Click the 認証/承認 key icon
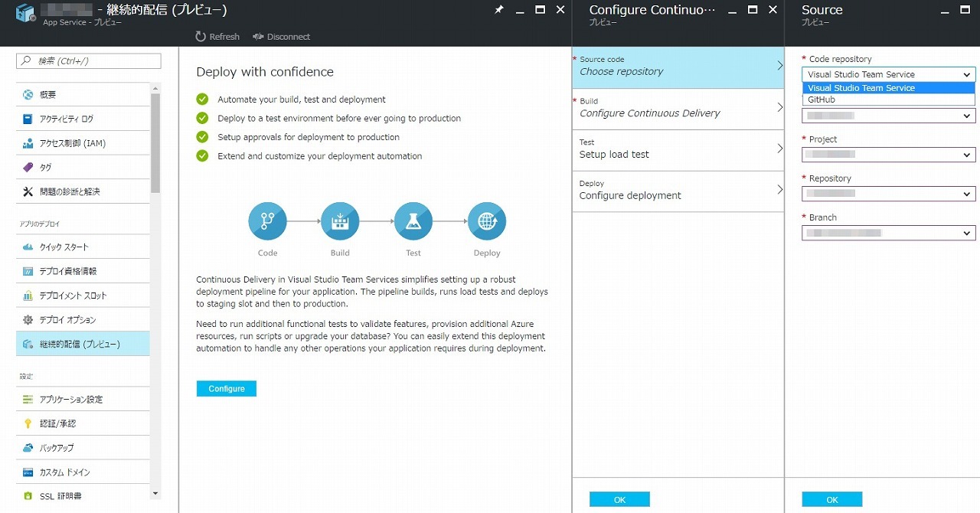The width and height of the screenshot is (980, 513). click(x=28, y=423)
